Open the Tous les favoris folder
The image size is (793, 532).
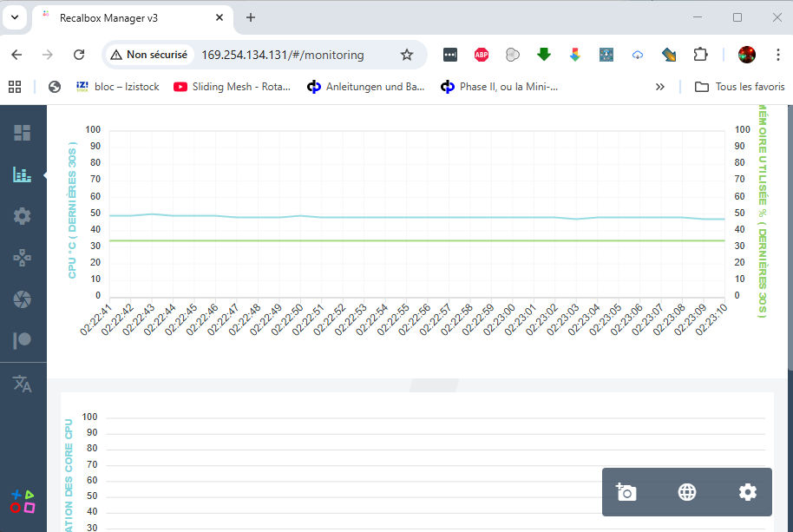point(740,87)
